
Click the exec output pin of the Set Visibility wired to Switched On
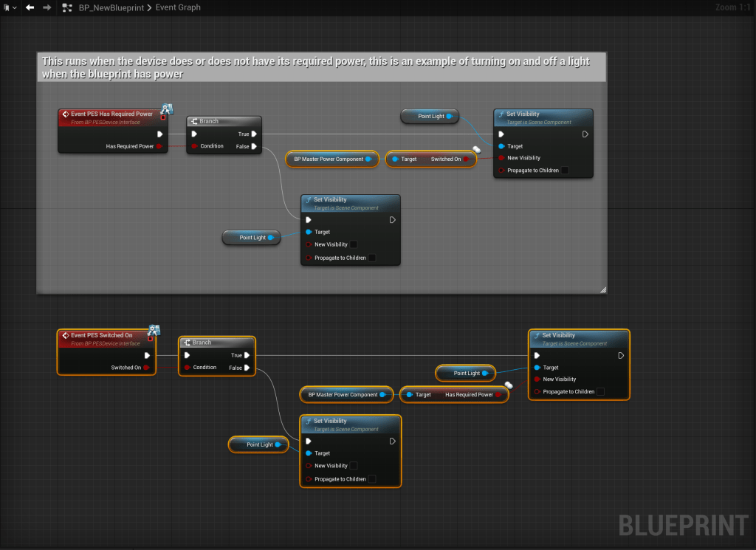585,134
